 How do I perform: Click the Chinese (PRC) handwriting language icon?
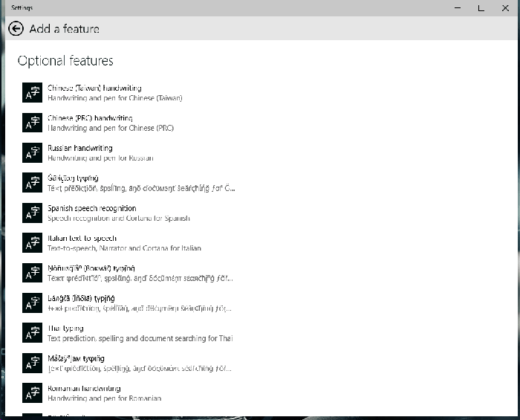pyautogui.click(x=33, y=123)
